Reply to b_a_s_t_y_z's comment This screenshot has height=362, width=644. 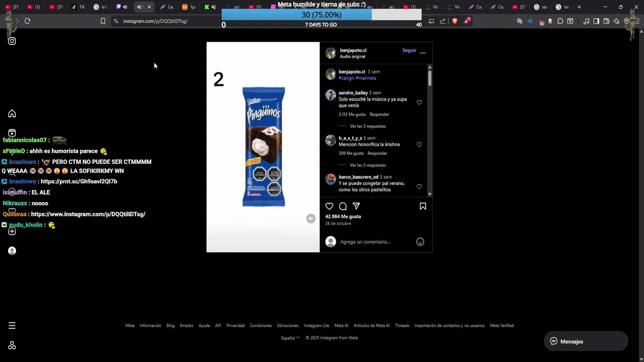[x=377, y=153]
